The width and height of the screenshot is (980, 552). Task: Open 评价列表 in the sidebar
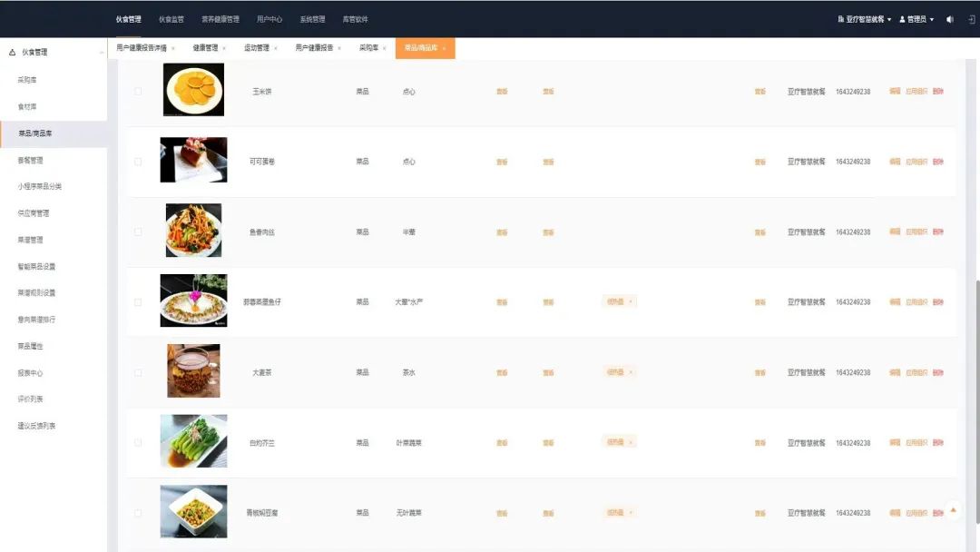(30, 399)
